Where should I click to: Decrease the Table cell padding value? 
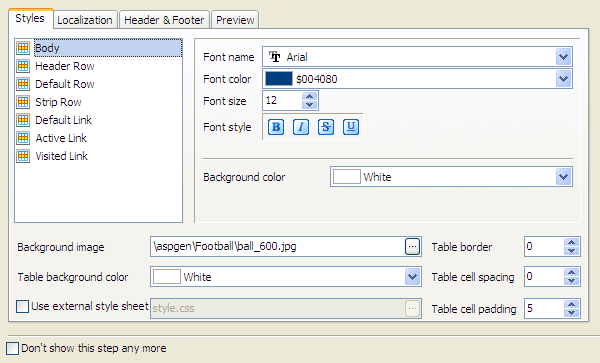572,313
